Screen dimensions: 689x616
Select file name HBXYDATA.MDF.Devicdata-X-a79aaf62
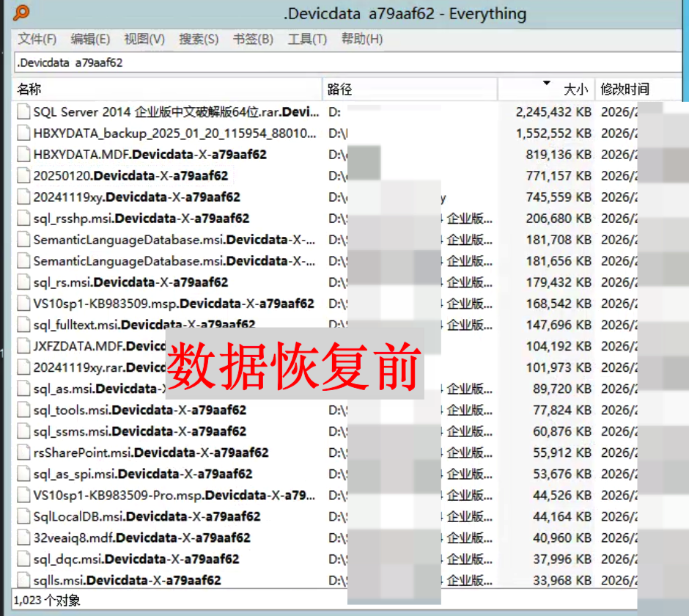[x=150, y=154]
